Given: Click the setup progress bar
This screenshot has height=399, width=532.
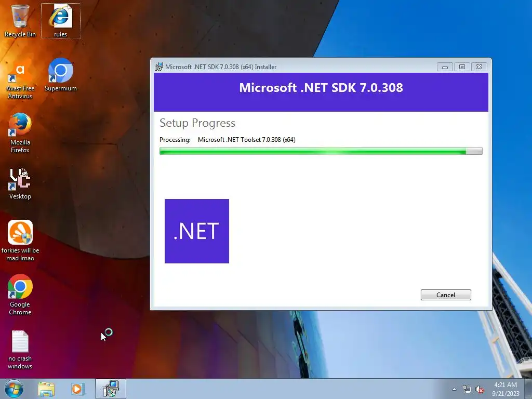Looking at the screenshot, I should [x=321, y=151].
